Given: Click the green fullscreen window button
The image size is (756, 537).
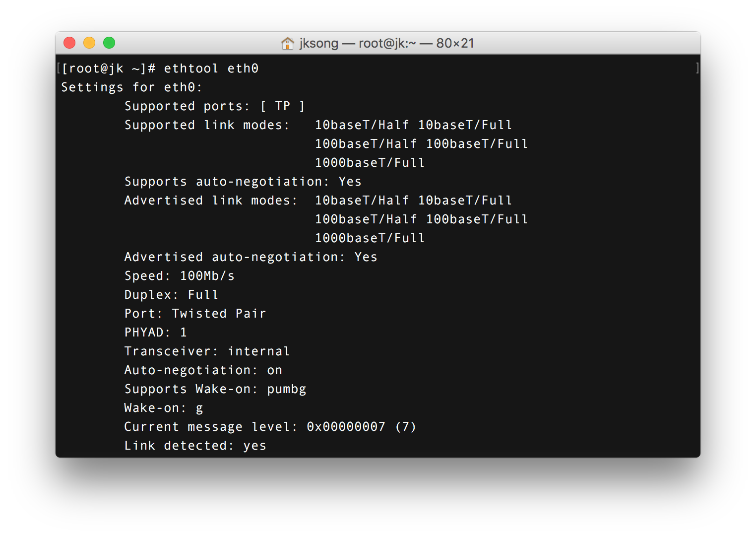Looking at the screenshot, I should [109, 43].
